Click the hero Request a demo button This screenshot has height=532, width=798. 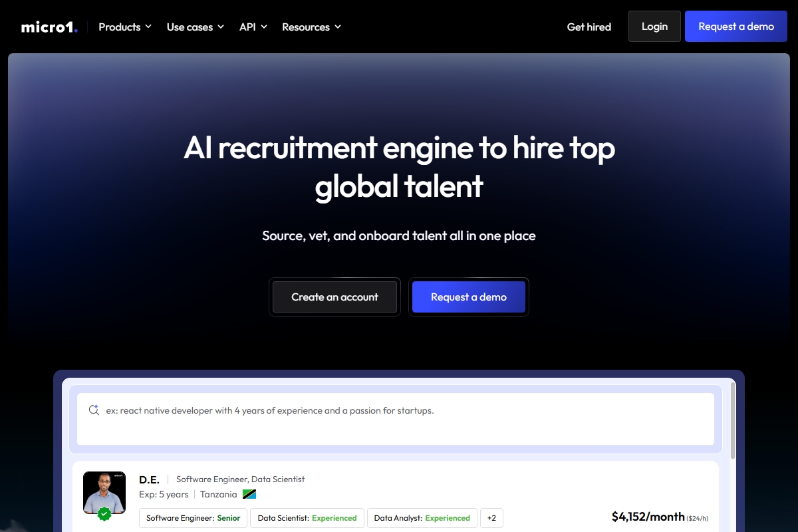tap(469, 297)
